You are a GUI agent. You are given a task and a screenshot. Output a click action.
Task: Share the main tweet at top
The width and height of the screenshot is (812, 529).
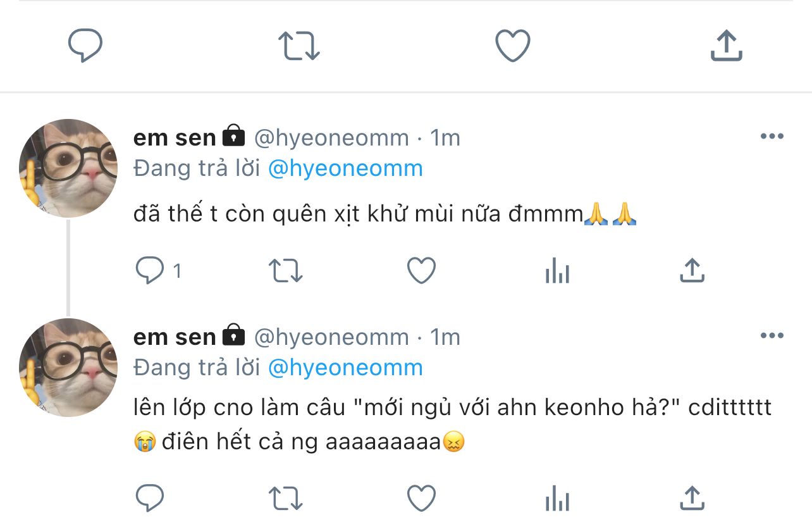[x=726, y=46]
